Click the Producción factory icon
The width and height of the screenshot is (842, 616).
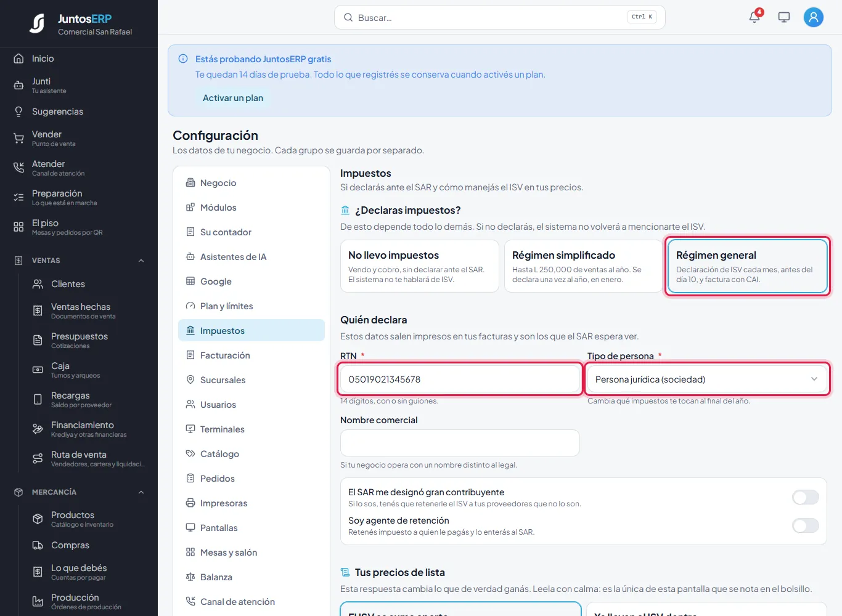click(x=38, y=602)
